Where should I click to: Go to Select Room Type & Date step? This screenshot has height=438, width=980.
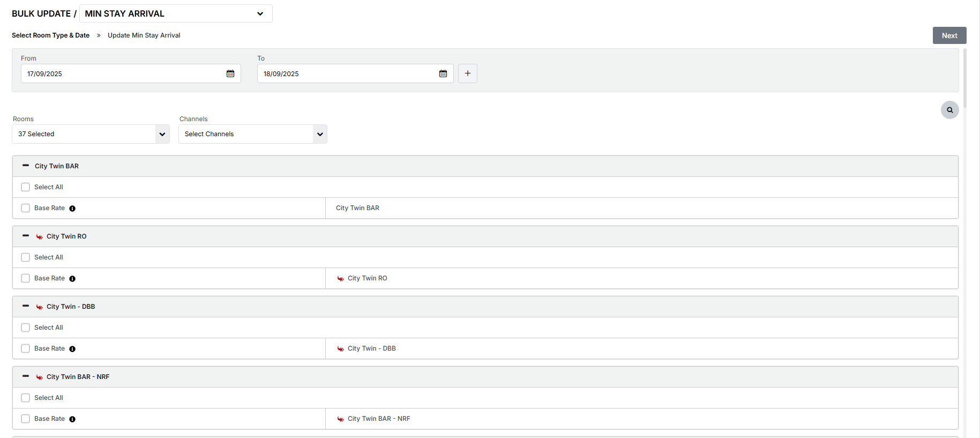pos(50,35)
